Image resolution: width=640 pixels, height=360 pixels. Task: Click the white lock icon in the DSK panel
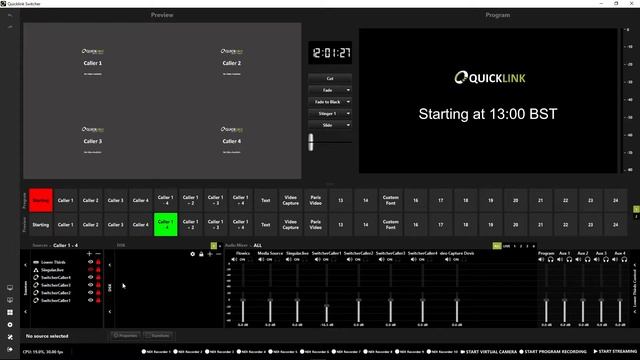(x=201, y=254)
